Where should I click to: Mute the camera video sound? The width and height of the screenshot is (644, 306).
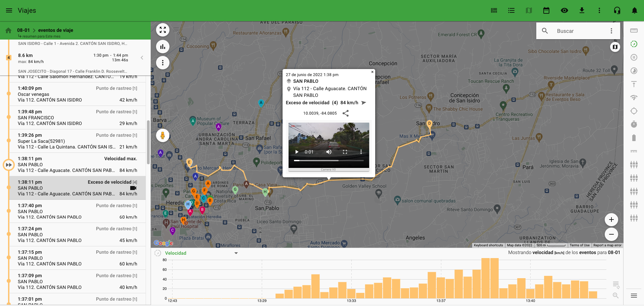pyautogui.click(x=329, y=152)
